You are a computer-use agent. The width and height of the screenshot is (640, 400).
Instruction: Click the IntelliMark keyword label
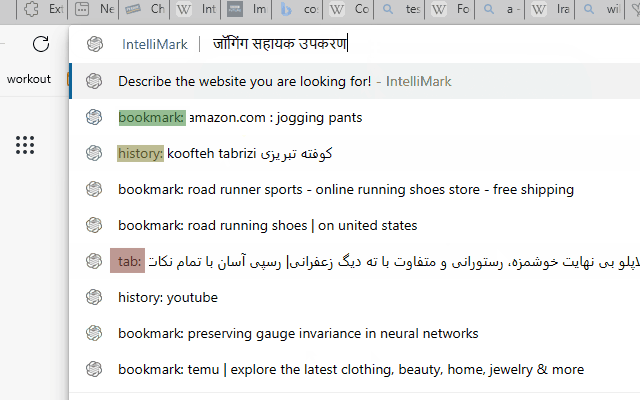click(155, 44)
